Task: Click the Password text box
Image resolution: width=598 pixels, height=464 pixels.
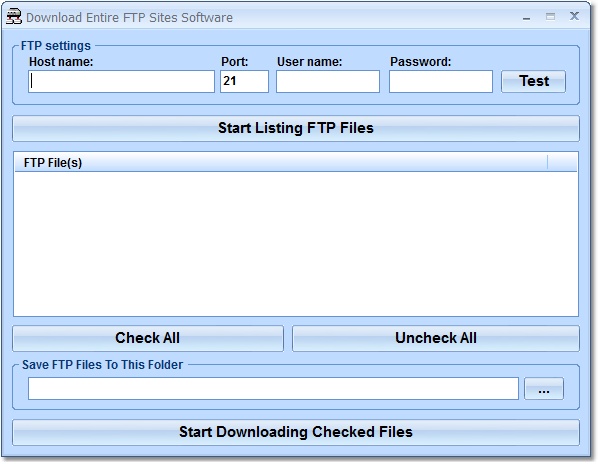Action: [440, 81]
